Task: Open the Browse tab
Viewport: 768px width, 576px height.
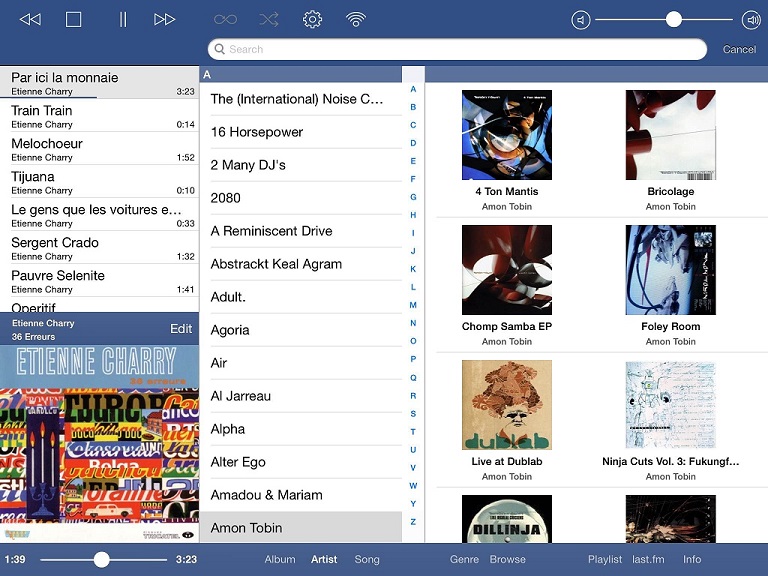Action: (x=507, y=559)
